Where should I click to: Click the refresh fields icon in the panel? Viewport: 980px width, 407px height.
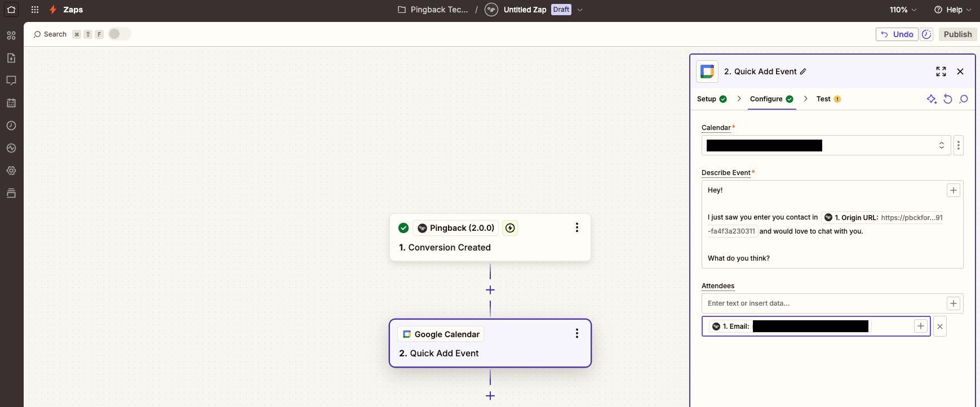(x=948, y=99)
